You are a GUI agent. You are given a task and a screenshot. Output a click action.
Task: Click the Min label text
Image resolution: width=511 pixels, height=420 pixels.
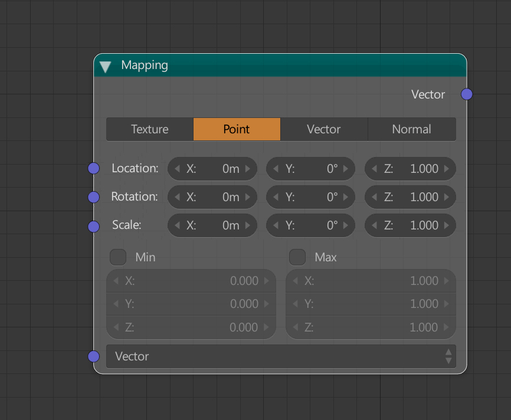click(x=145, y=257)
